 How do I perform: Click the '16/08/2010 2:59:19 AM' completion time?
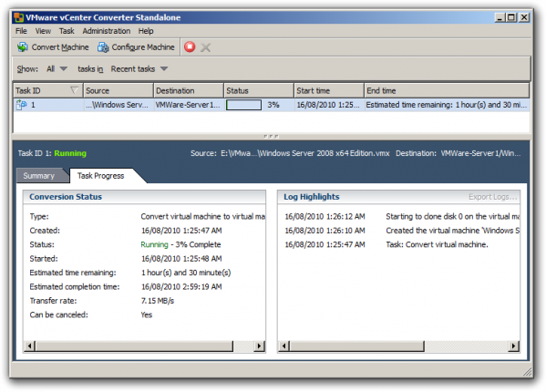[x=181, y=287]
